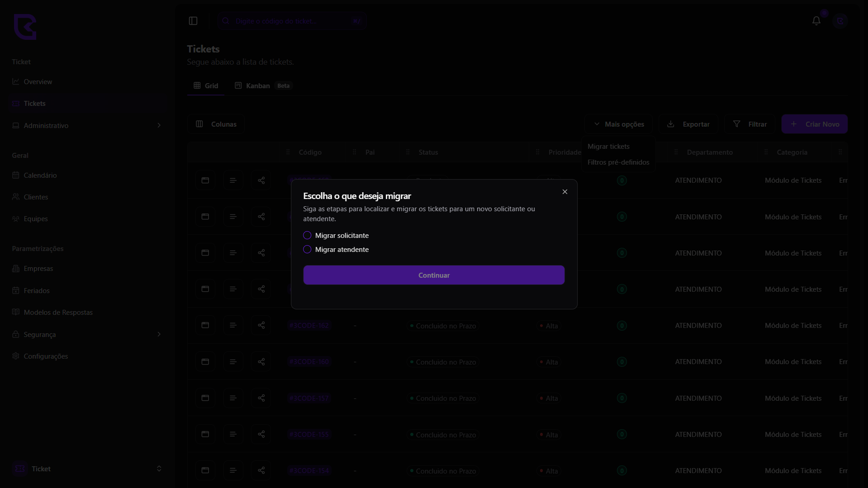Open Clientes in sidebar

pos(36,197)
